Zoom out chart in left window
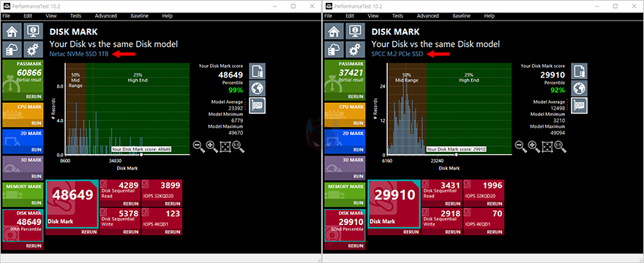The height and width of the screenshot is (263, 644). tap(199, 146)
